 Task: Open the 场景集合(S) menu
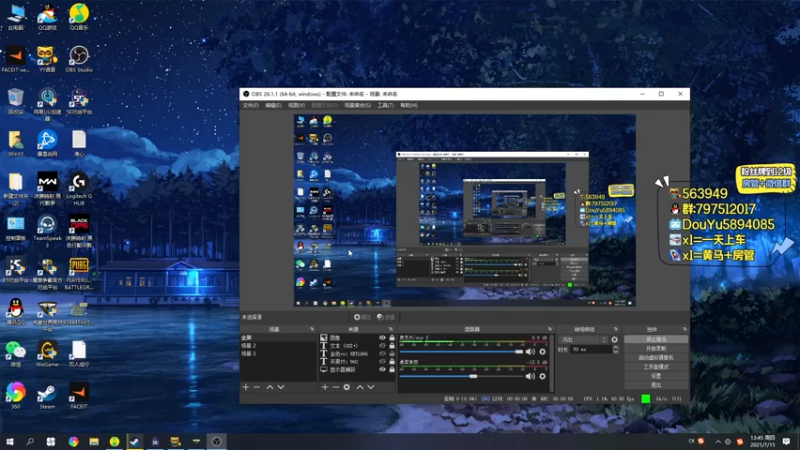(357, 105)
